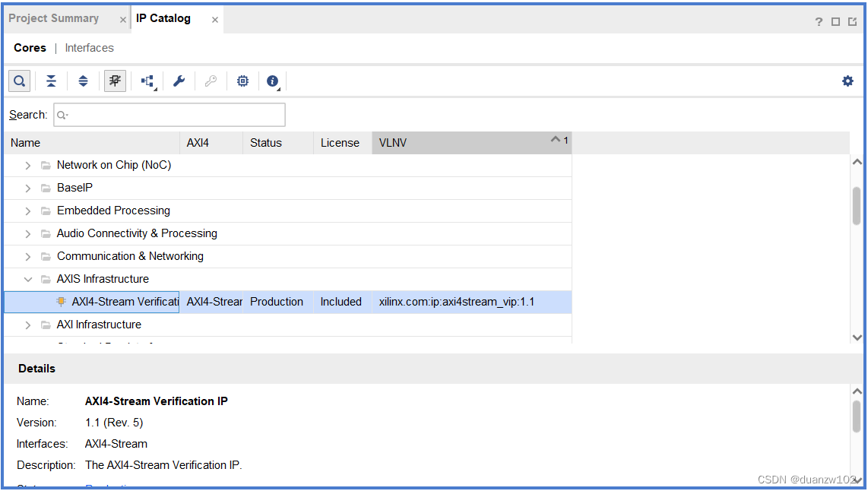Focus the Search input field

tap(169, 115)
